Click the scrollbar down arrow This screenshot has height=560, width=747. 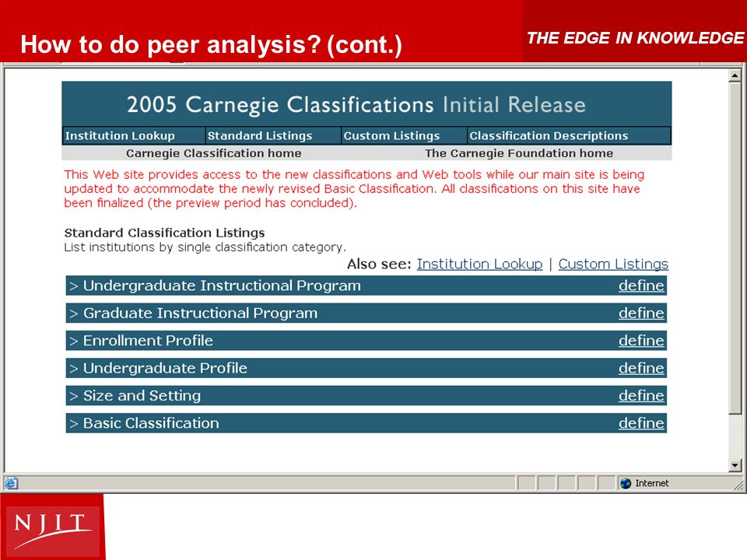click(x=735, y=465)
